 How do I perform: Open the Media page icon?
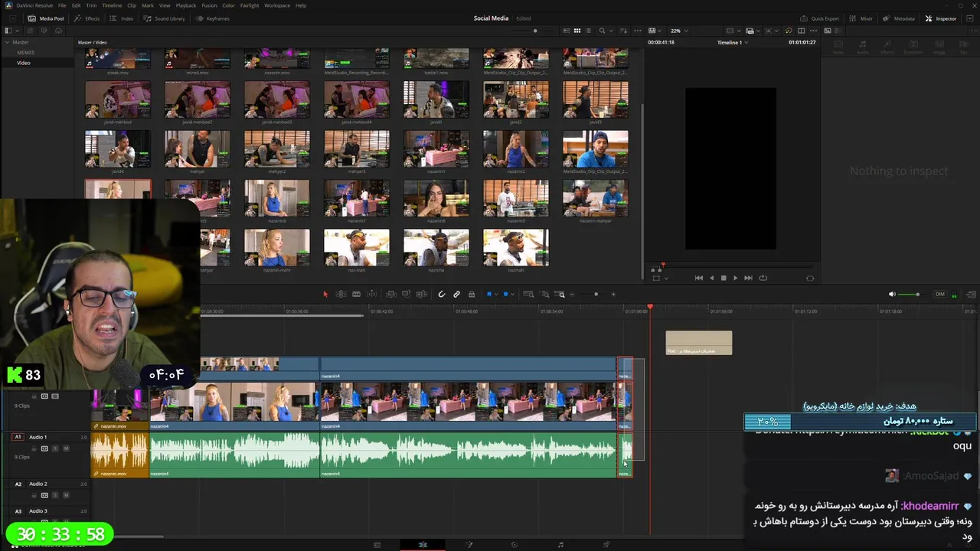pos(377,545)
